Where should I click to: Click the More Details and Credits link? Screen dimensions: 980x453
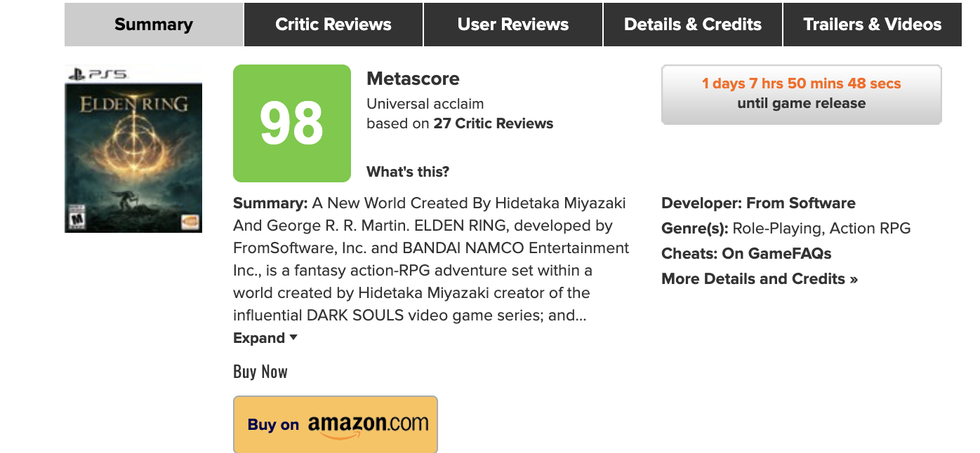[x=760, y=279]
